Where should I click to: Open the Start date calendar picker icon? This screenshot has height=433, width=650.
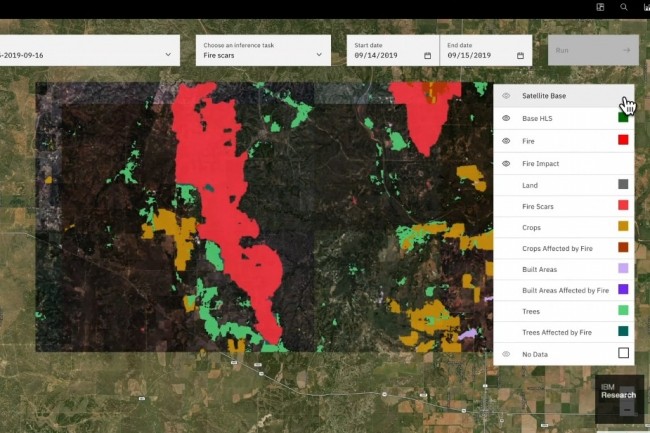coord(428,55)
